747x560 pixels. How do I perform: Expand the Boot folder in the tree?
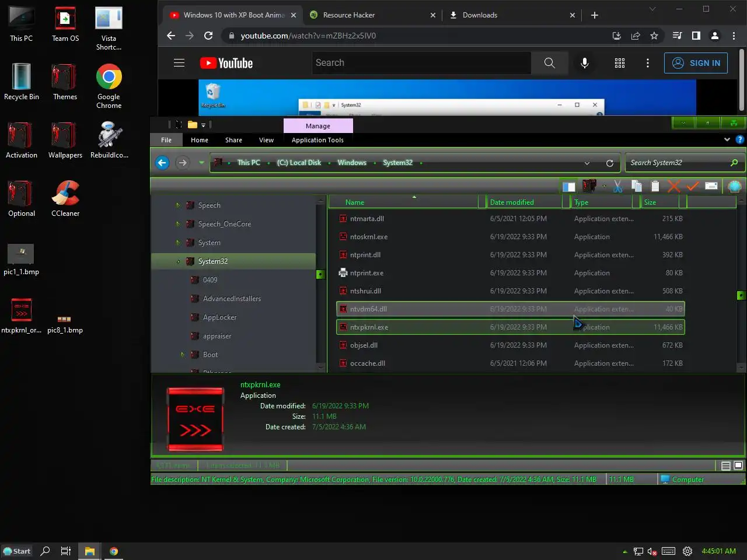tap(183, 355)
